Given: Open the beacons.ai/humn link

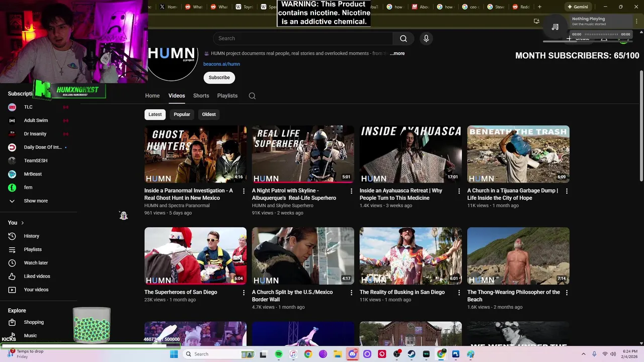Looking at the screenshot, I should 221,64.
